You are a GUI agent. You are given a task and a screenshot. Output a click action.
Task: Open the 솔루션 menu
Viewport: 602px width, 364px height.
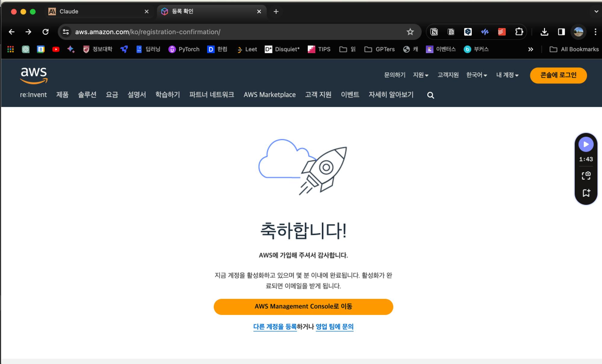pyautogui.click(x=87, y=95)
